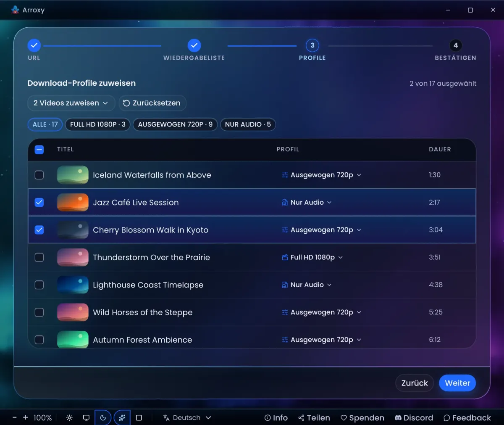504x425 pixels.
Task: Go back with the Zurück button
Action: click(415, 383)
